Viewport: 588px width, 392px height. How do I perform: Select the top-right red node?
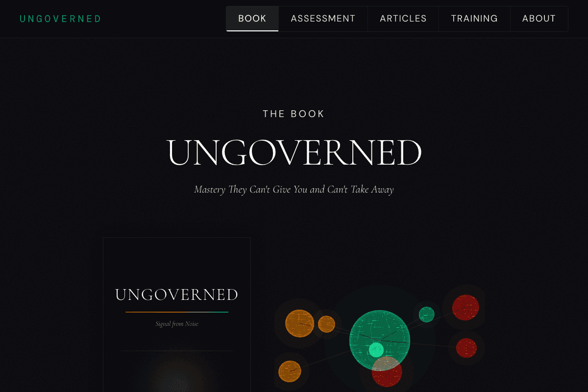465,308
